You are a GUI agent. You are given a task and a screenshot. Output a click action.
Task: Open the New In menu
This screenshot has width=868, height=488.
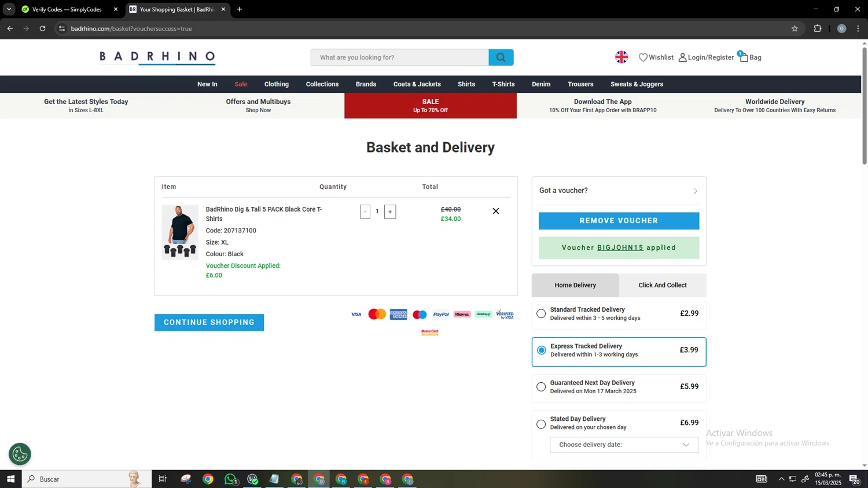[207, 84]
